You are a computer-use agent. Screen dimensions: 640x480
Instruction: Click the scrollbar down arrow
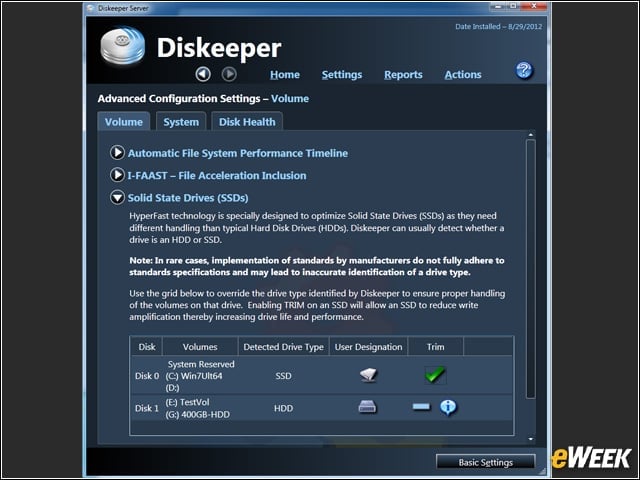click(531, 439)
